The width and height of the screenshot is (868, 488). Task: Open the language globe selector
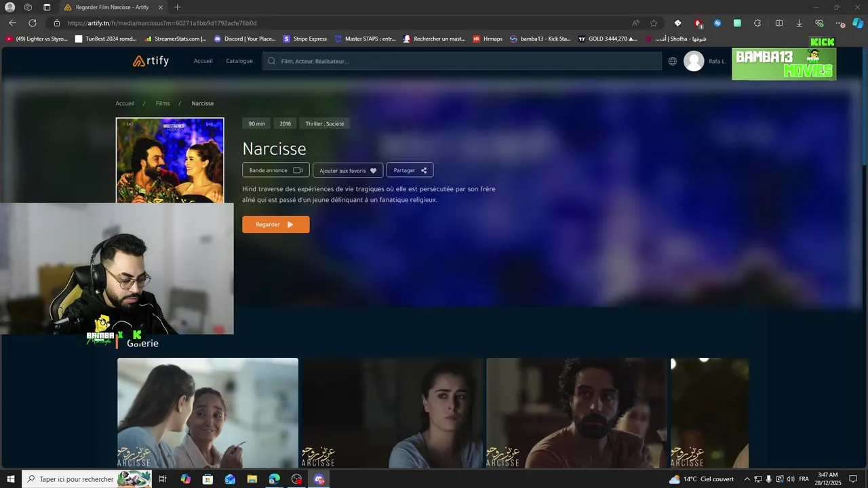[x=673, y=61]
